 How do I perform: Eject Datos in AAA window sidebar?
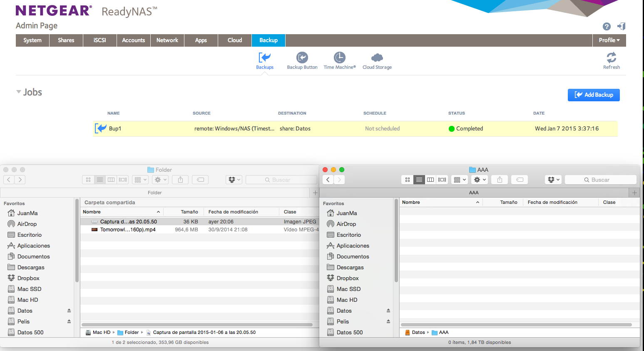pyautogui.click(x=388, y=311)
